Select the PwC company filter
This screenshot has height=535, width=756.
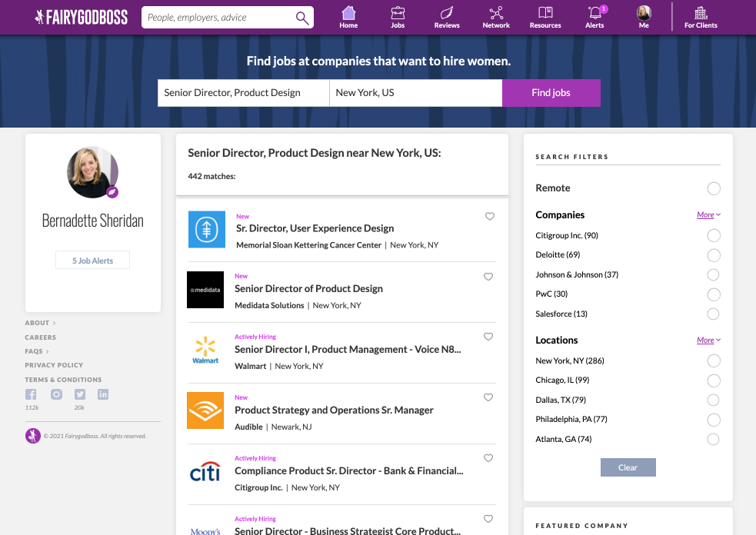click(x=714, y=294)
